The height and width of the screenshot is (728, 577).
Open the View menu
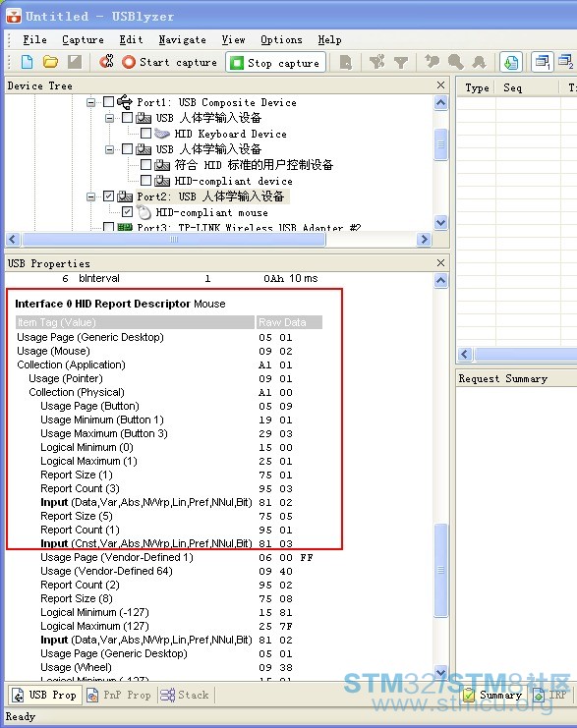click(x=233, y=40)
